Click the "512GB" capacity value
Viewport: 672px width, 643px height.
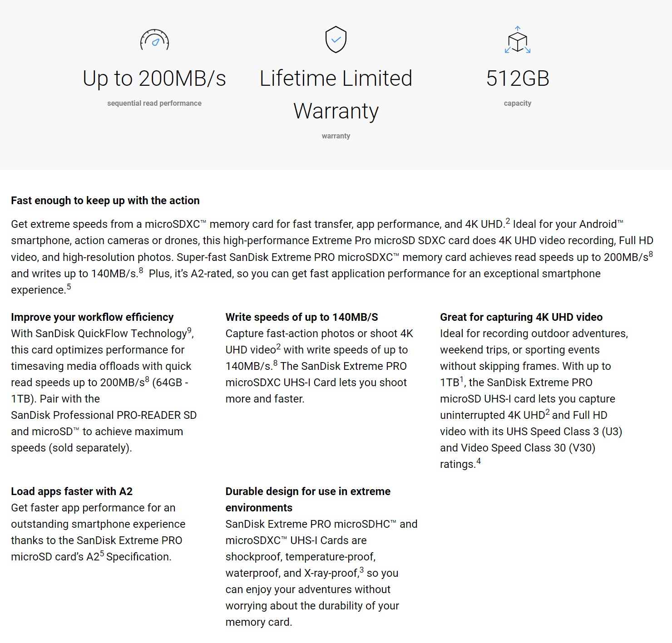pos(518,79)
